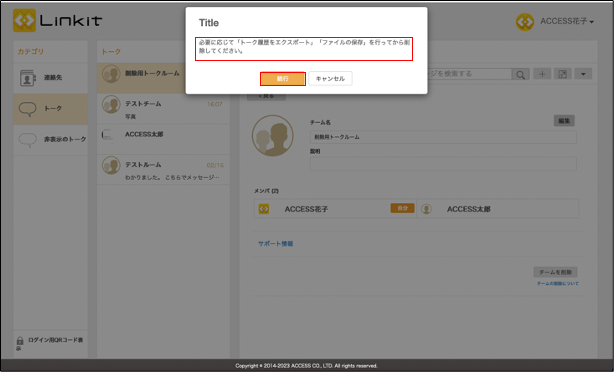The width and height of the screenshot is (614, 372).
Task: Click the magnifier search button
Action: (520, 74)
